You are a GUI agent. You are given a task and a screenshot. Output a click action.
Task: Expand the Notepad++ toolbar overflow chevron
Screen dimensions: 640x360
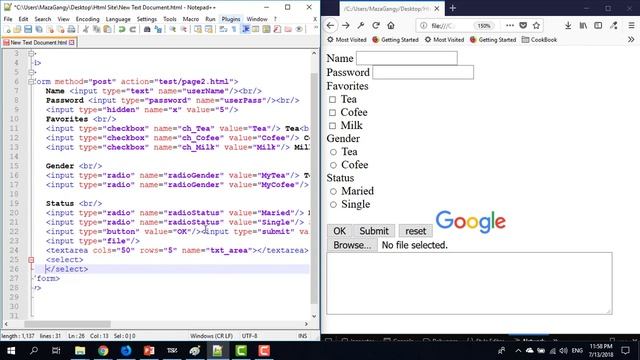[315, 28]
